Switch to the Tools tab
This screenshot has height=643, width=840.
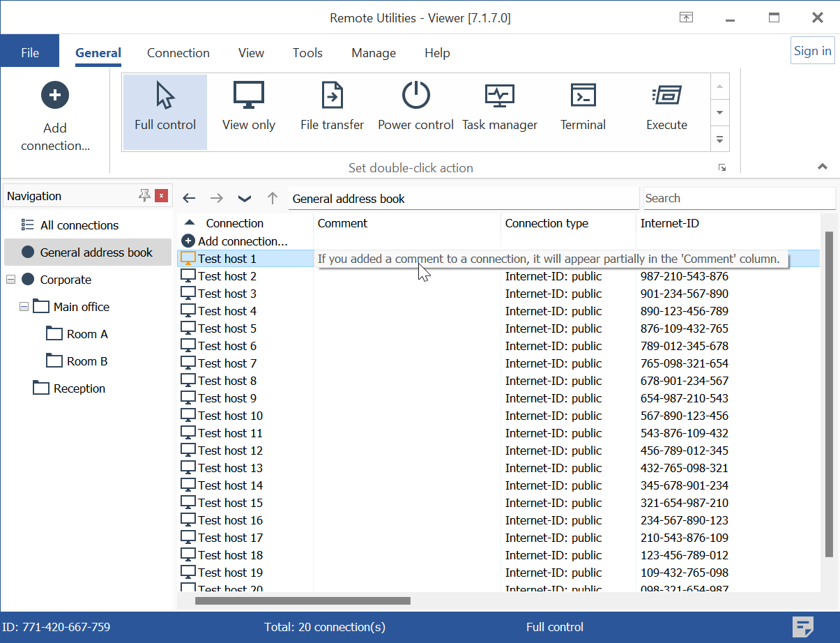coord(307,53)
